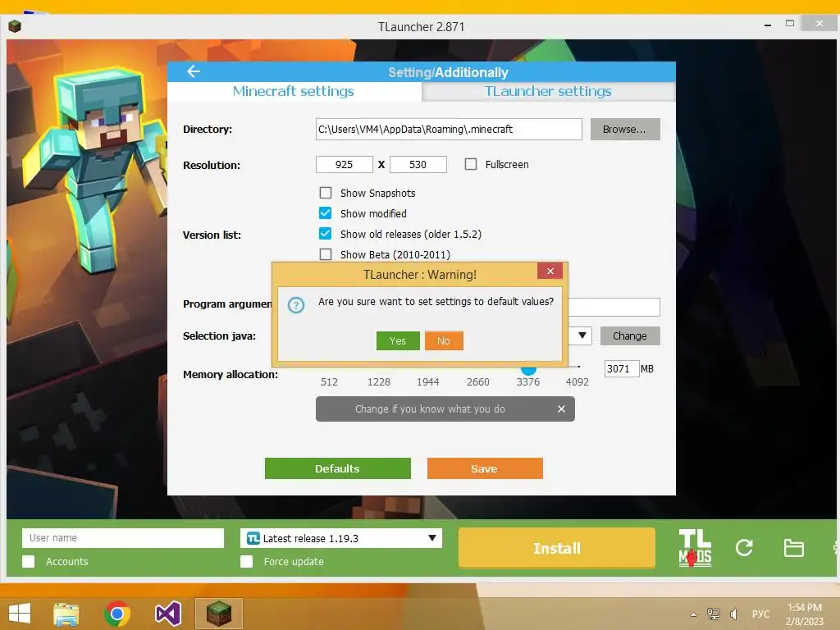The image size is (840, 630).
Task: Click the green Defaults button
Action: pos(337,468)
